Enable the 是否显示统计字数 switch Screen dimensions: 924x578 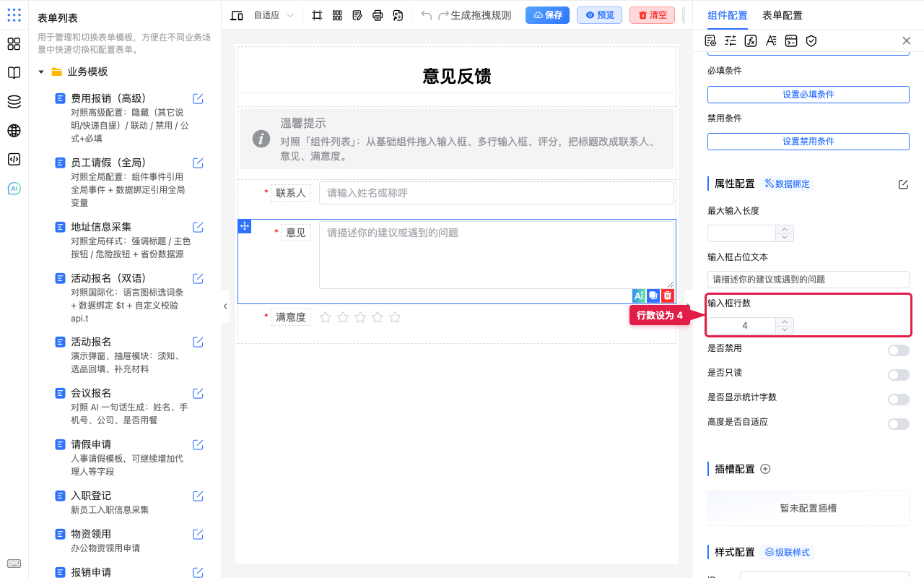click(x=899, y=400)
